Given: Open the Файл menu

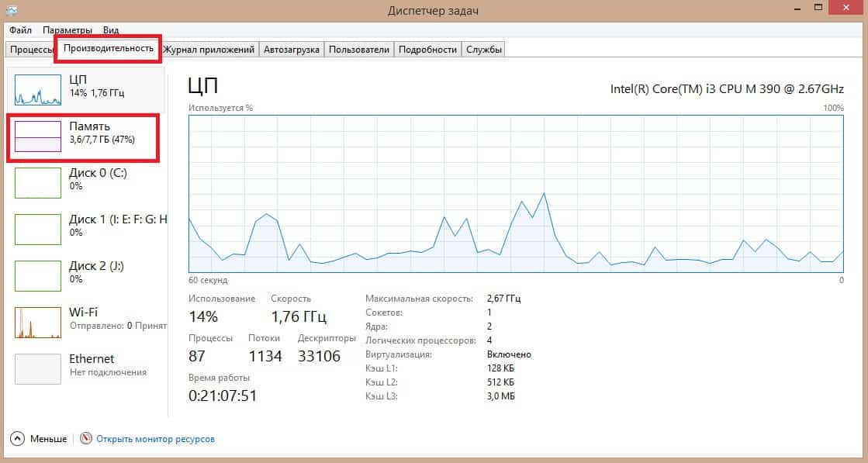Looking at the screenshot, I should click(21, 30).
